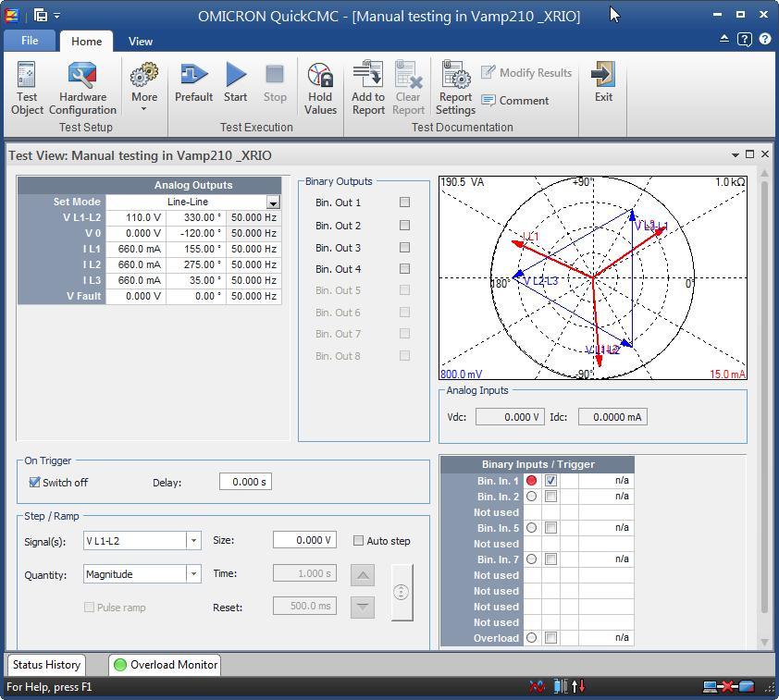Click the context help icon in title area
Image resolution: width=779 pixels, height=700 pixels.
click(744, 39)
